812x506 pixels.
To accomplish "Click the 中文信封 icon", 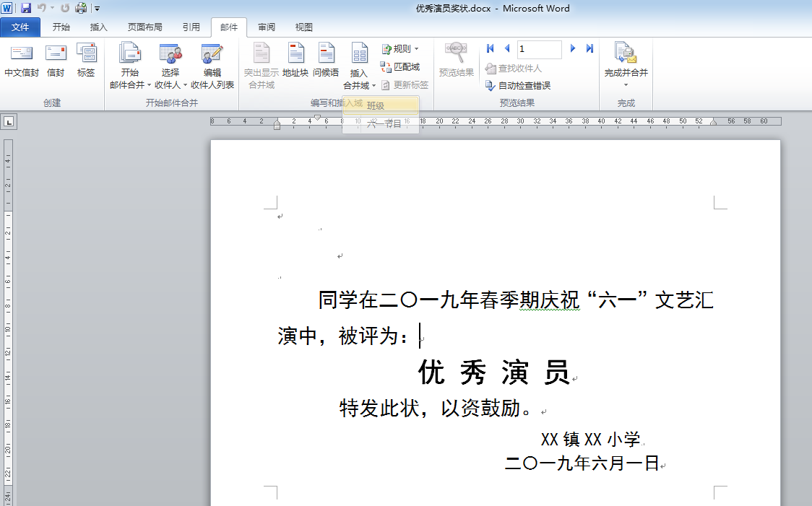I will (22, 59).
